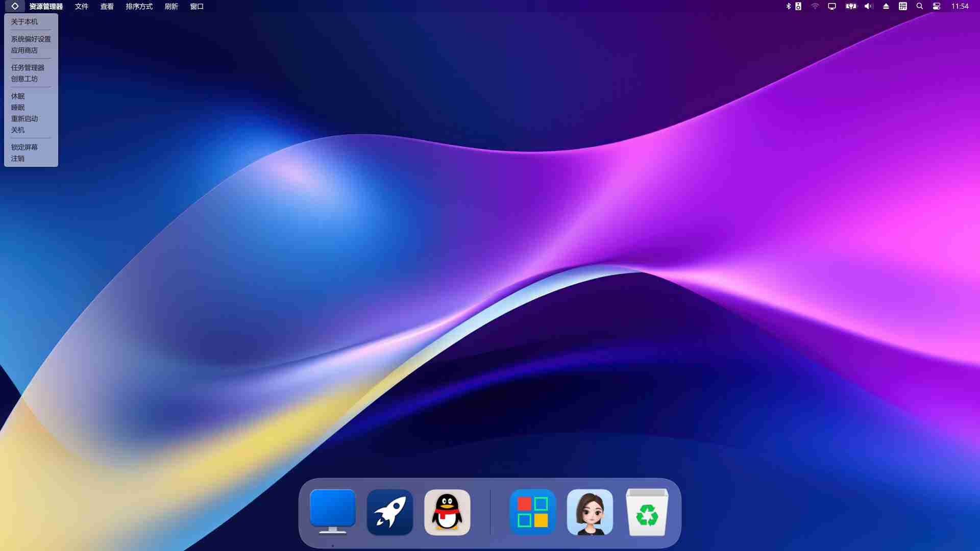Open the 文件 menu
Viewport: 980px width, 551px height.
pos(81,7)
